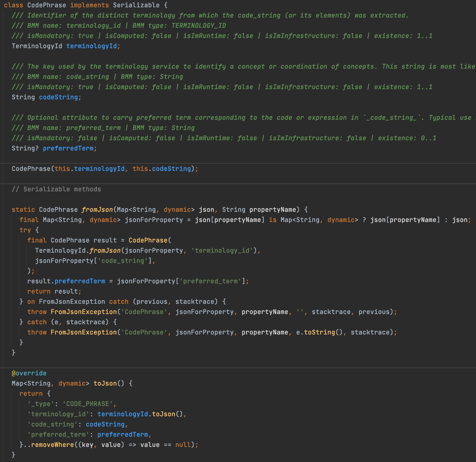Click the 'return result;' statement

54,291
